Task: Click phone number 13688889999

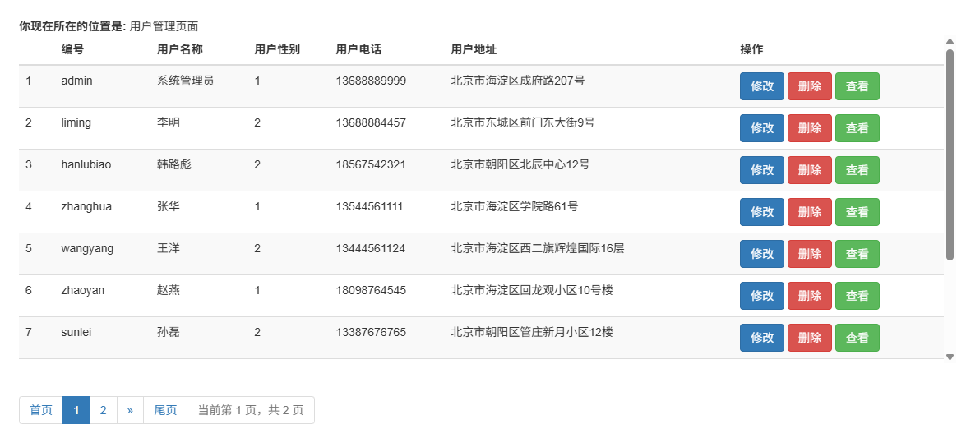Action: pyautogui.click(x=372, y=81)
